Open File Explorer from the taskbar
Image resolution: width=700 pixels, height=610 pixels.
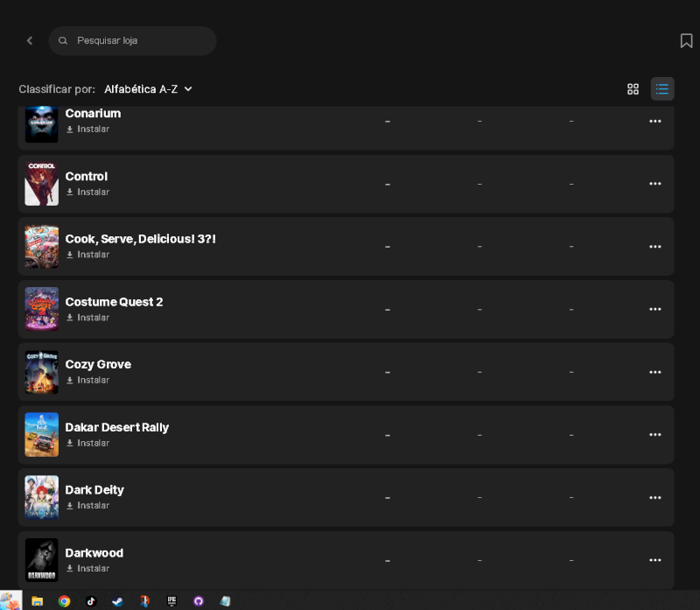(x=37, y=601)
